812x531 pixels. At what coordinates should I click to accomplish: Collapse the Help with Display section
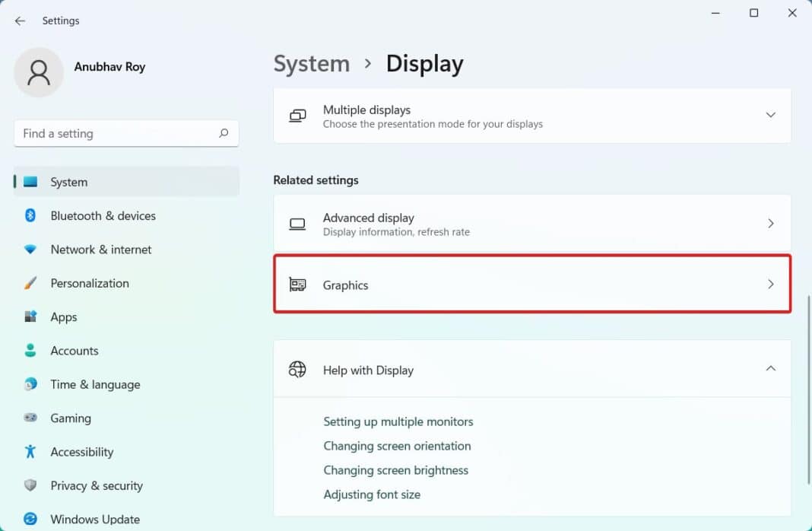pos(770,369)
